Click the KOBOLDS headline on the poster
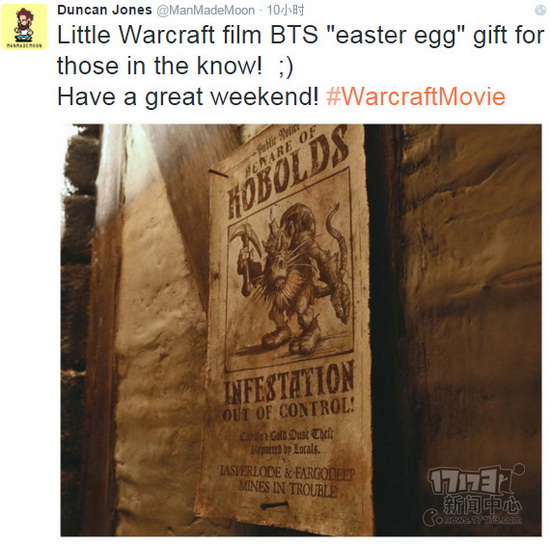 coord(288,175)
